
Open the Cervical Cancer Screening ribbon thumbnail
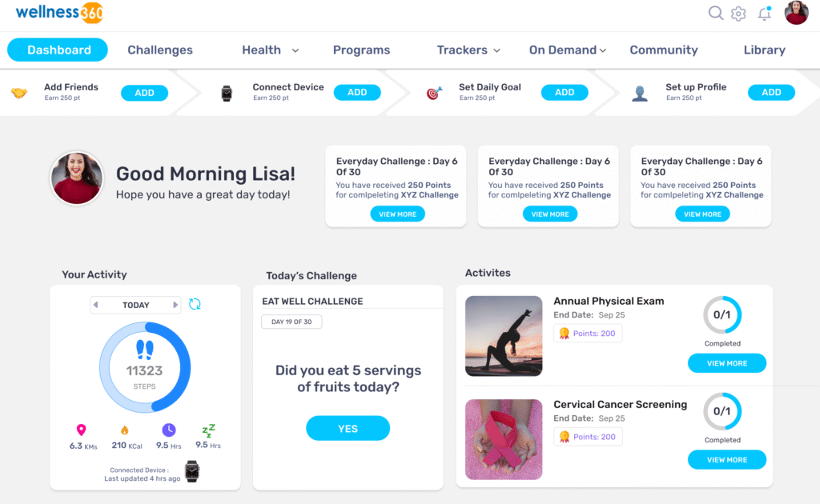pos(504,439)
